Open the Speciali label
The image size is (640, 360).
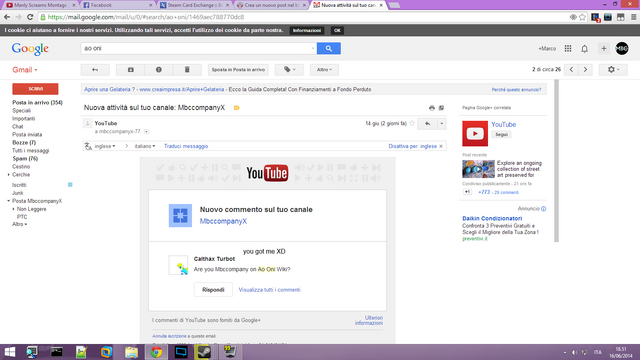(x=21, y=111)
